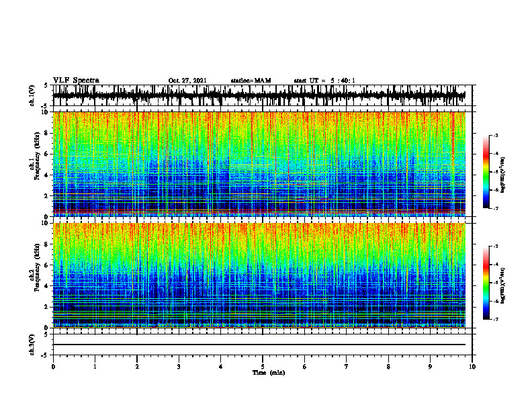Click the "6" kHz tick of ch.1 spectrogram
Screen dimensions: 532x411
[48, 154]
